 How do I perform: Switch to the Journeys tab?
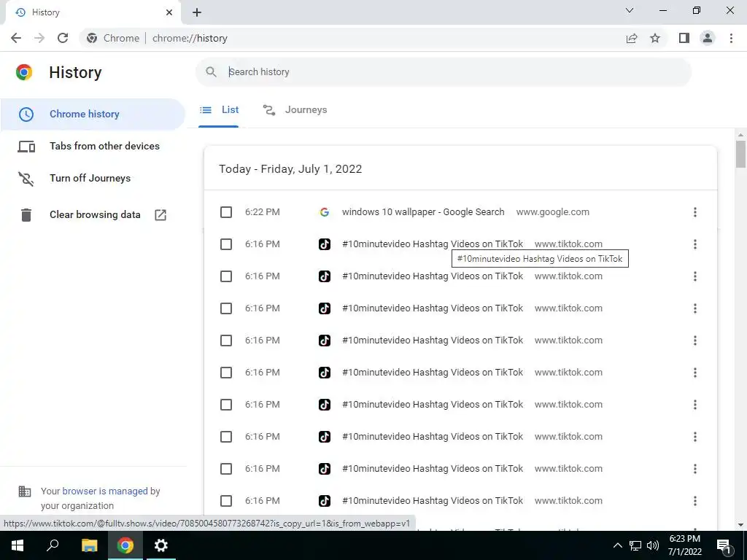click(295, 110)
